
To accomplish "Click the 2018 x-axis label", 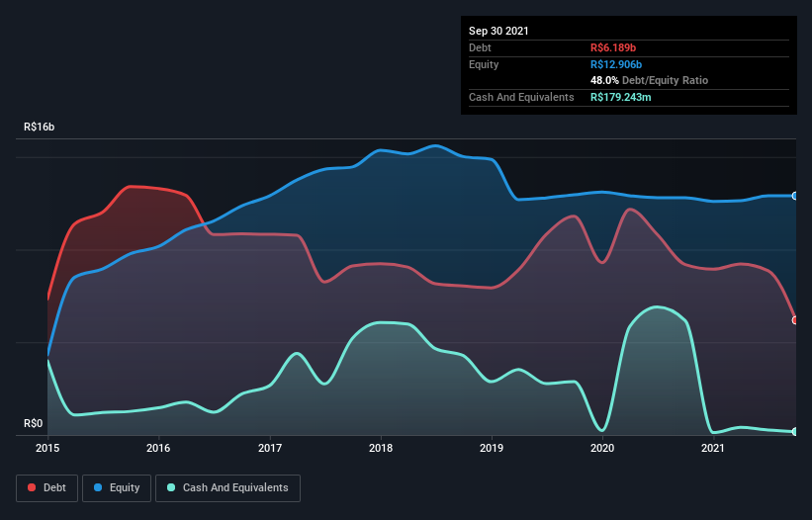I will [x=381, y=448].
